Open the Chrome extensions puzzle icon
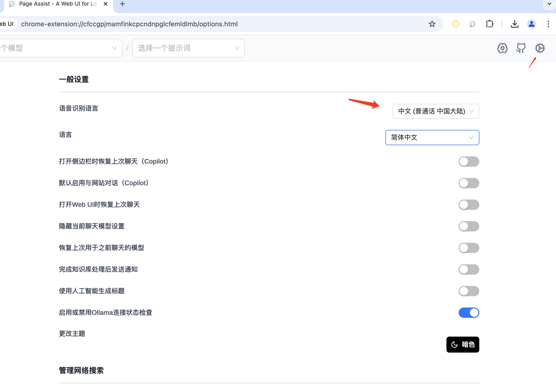 (x=489, y=24)
